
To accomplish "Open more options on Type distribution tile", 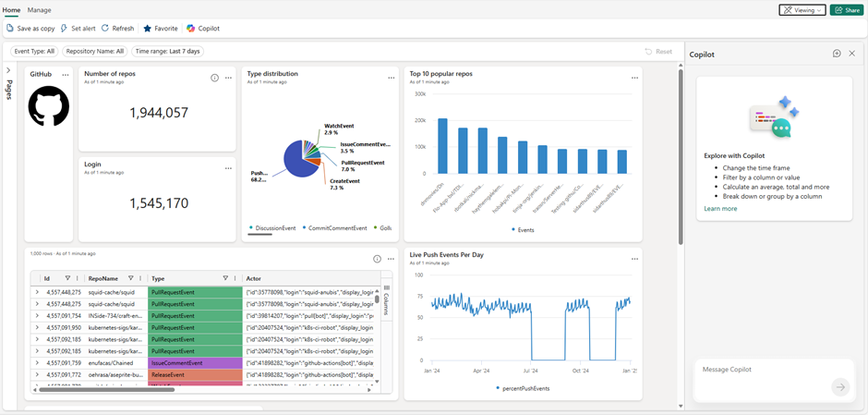I will click(391, 78).
